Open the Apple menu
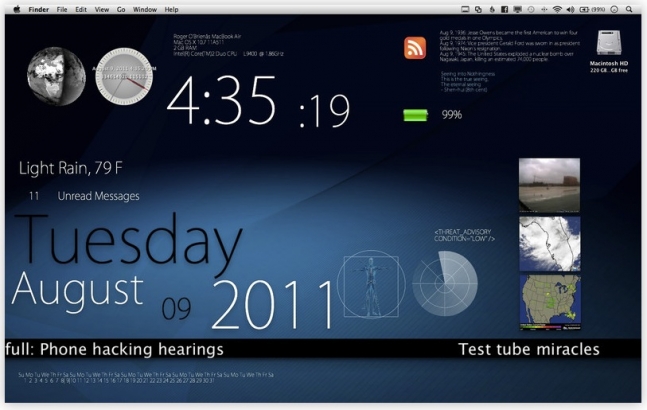647x410 pixels. coord(17,9)
